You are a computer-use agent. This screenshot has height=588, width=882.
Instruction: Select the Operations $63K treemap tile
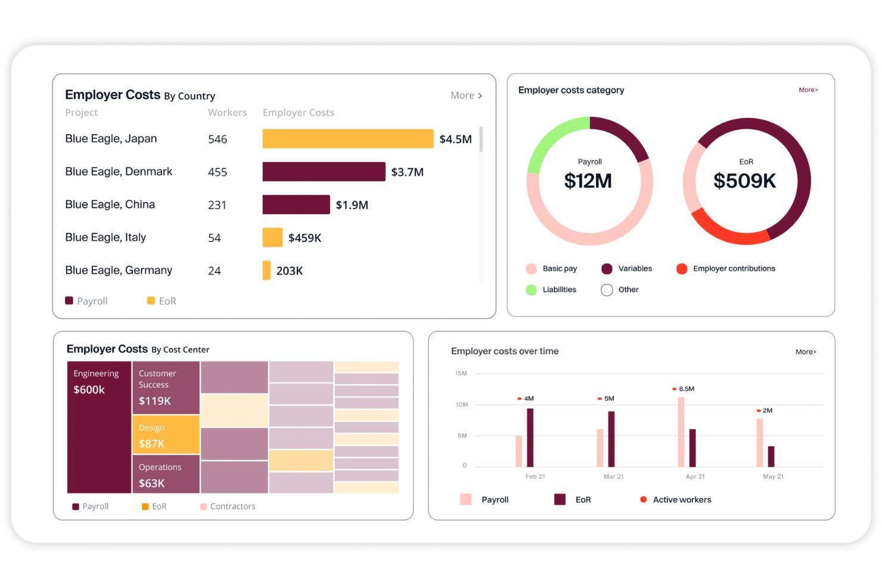166,474
